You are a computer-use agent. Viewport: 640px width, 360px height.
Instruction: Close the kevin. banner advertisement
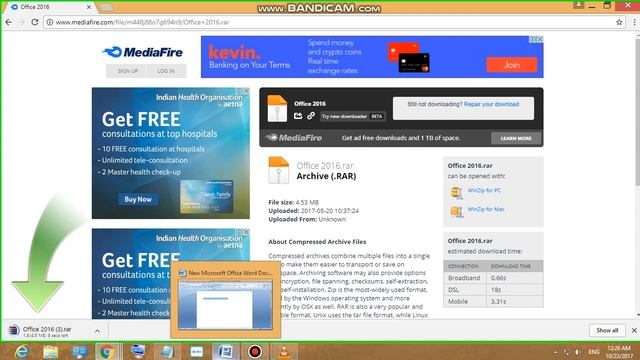click(x=540, y=39)
